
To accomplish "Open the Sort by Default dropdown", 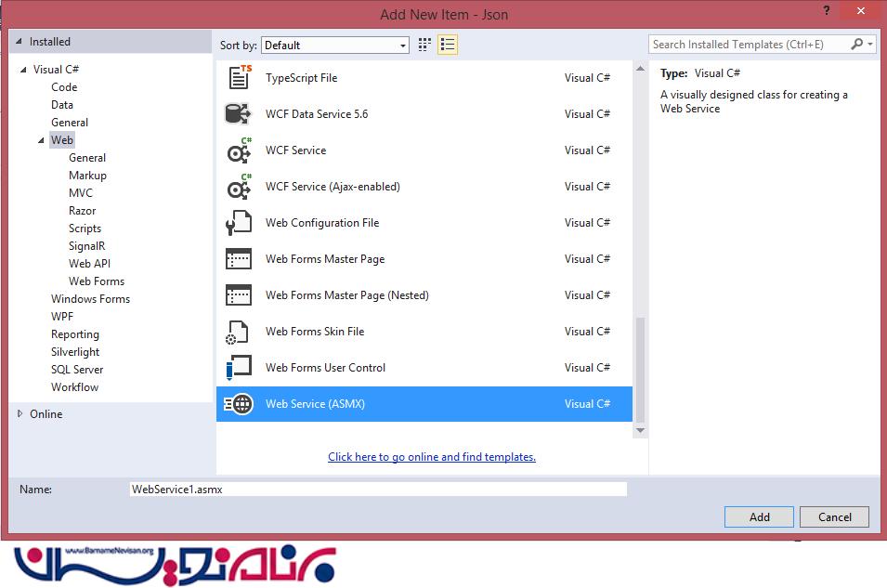I will (x=335, y=45).
